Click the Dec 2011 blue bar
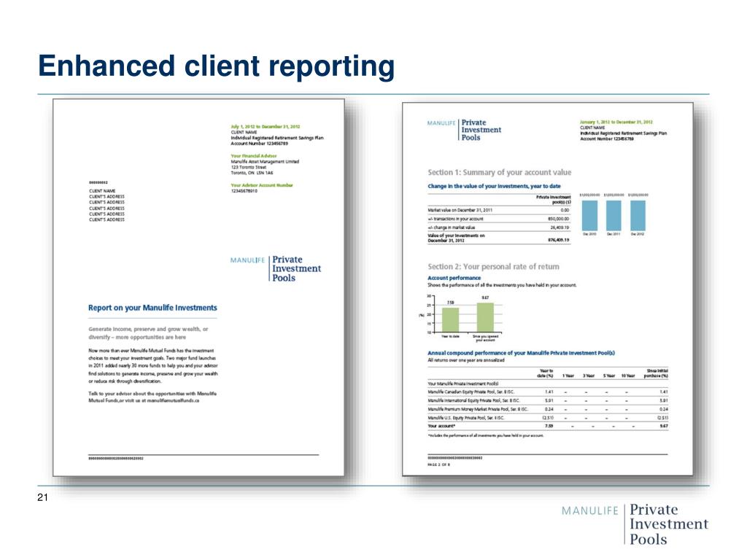Image resolution: width=747 pixels, height=560 pixels. tap(614, 216)
